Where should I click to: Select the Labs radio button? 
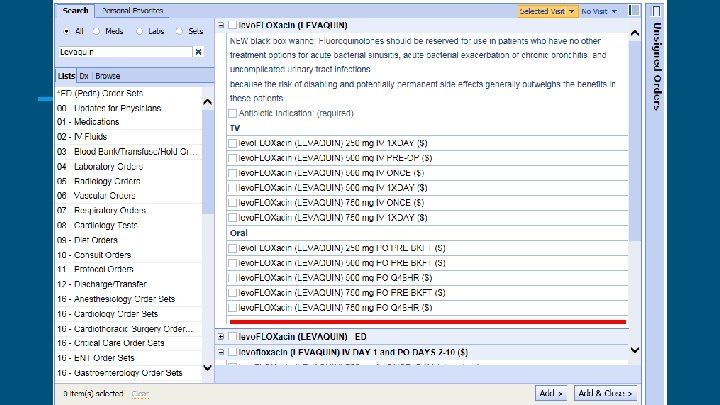click(140, 31)
